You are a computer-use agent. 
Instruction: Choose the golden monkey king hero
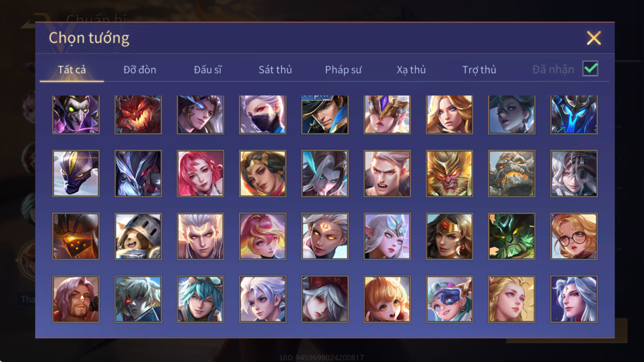click(x=449, y=173)
